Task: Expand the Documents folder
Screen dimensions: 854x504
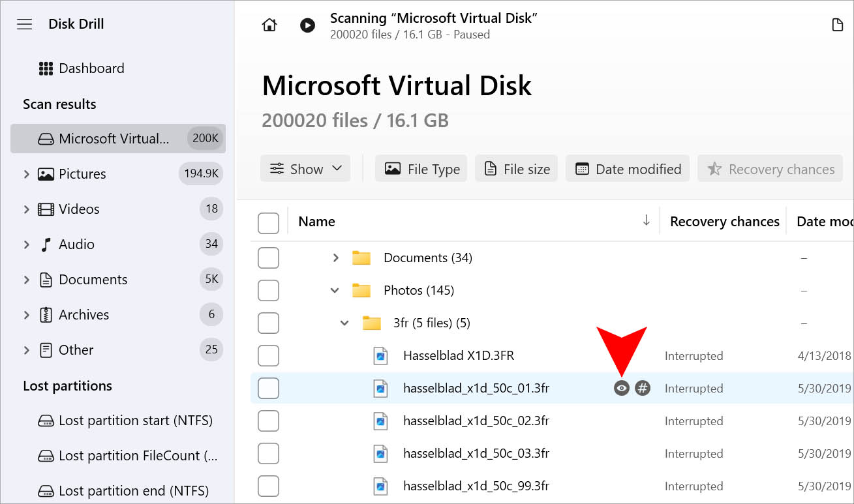Action: click(x=335, y=257)
